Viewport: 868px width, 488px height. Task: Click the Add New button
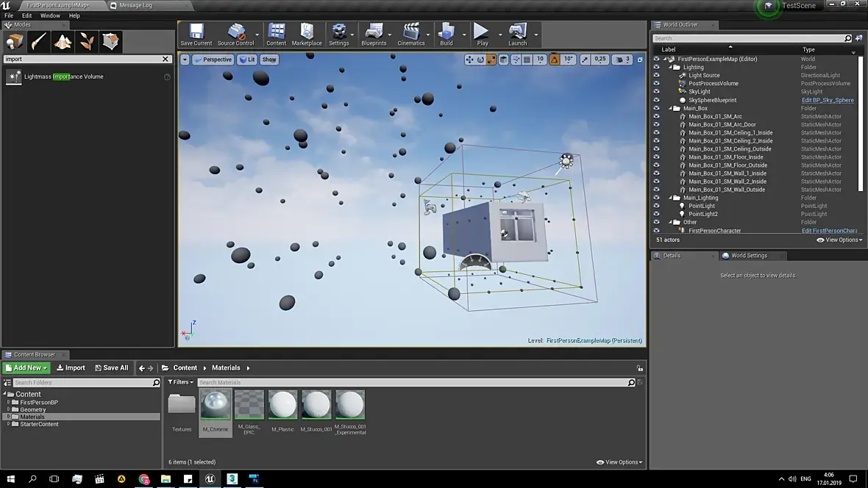point(26,367)
